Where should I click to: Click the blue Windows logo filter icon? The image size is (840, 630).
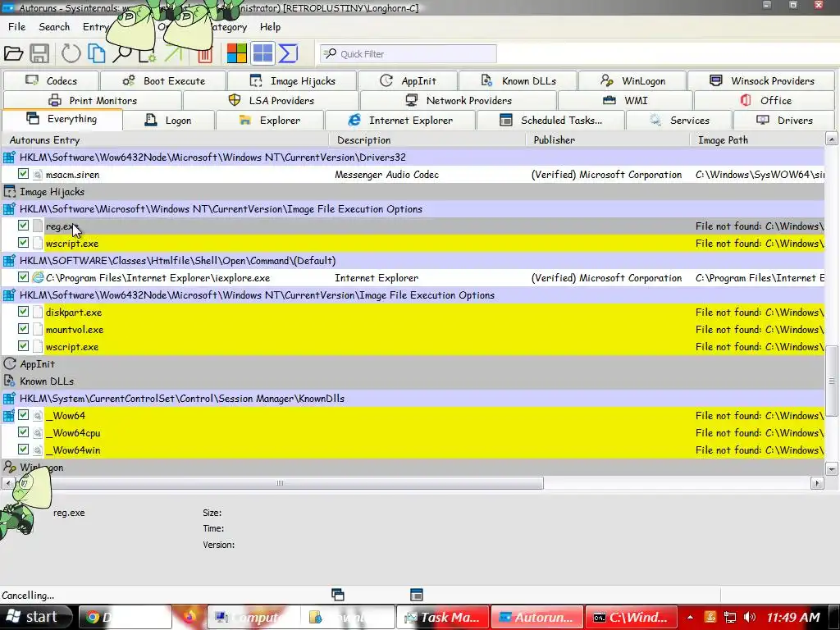(262, 53)
